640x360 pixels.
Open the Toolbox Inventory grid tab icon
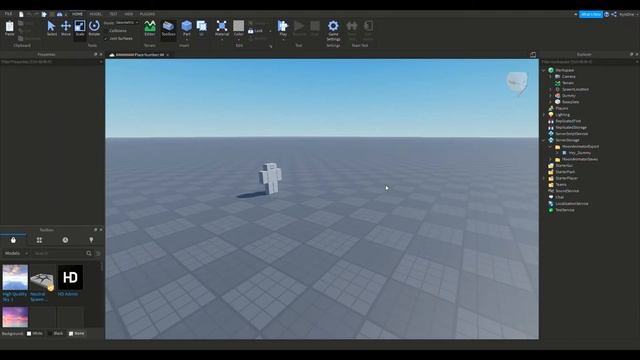[x=39, y=240]
